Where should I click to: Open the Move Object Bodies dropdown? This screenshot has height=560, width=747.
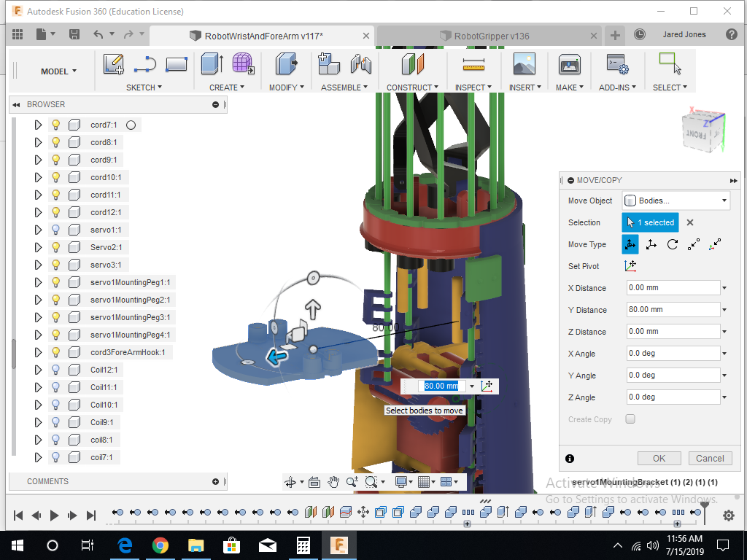click(x=676, y=201)
